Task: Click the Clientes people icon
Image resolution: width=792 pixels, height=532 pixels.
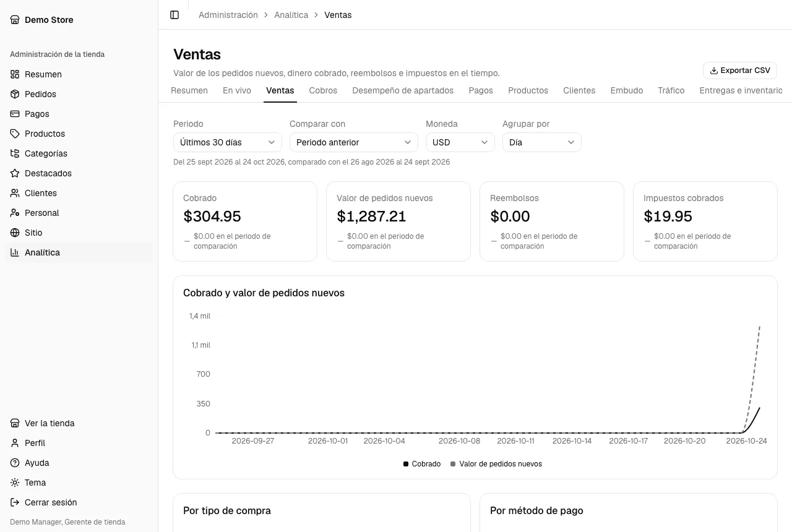Action: click(x=15, y=193)
